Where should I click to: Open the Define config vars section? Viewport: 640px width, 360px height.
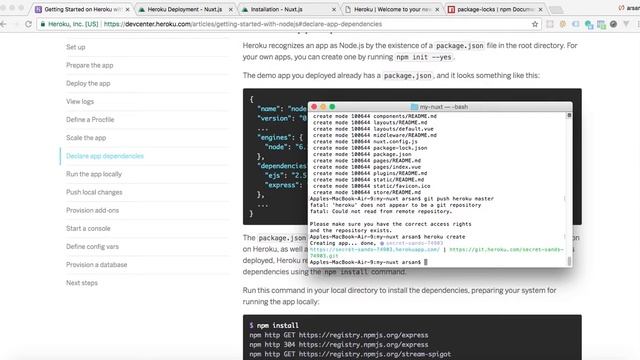tap(92, 247)
